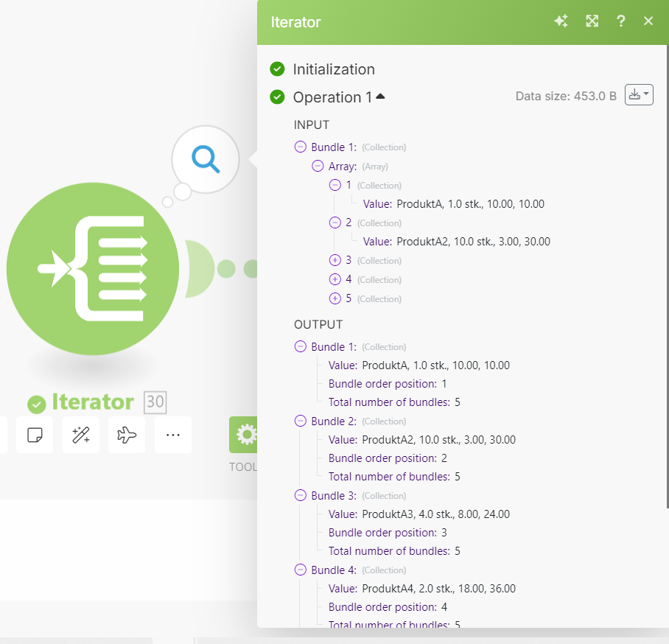Expand array item 4 collection

click(x=335, y=279)
